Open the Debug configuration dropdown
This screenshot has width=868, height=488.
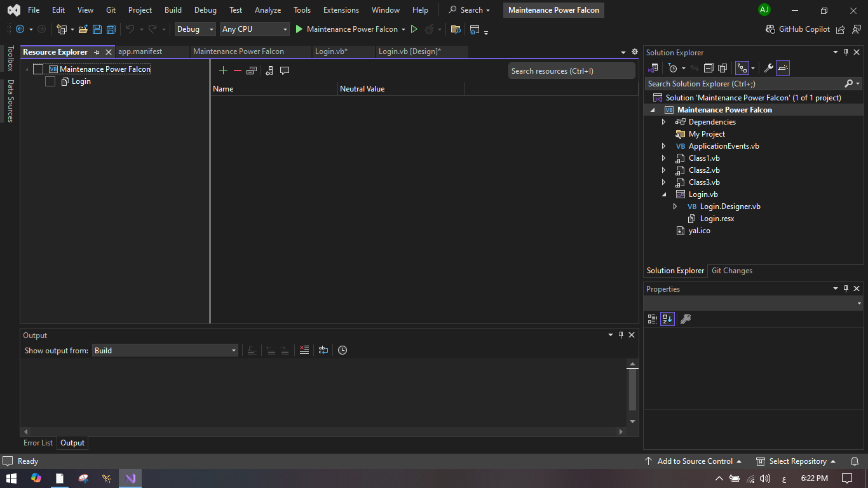(195, 29)
